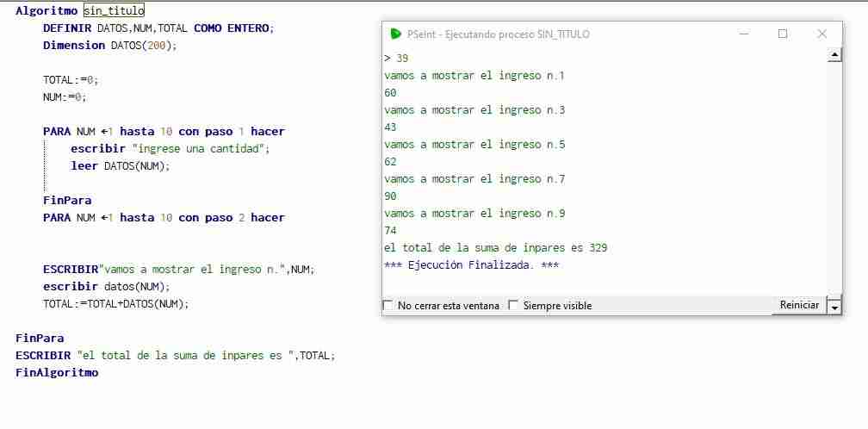
Task: Click the '*** Ejecución Finalizada. ***' message
Action: pyautogui.click(x=471, y=265)
